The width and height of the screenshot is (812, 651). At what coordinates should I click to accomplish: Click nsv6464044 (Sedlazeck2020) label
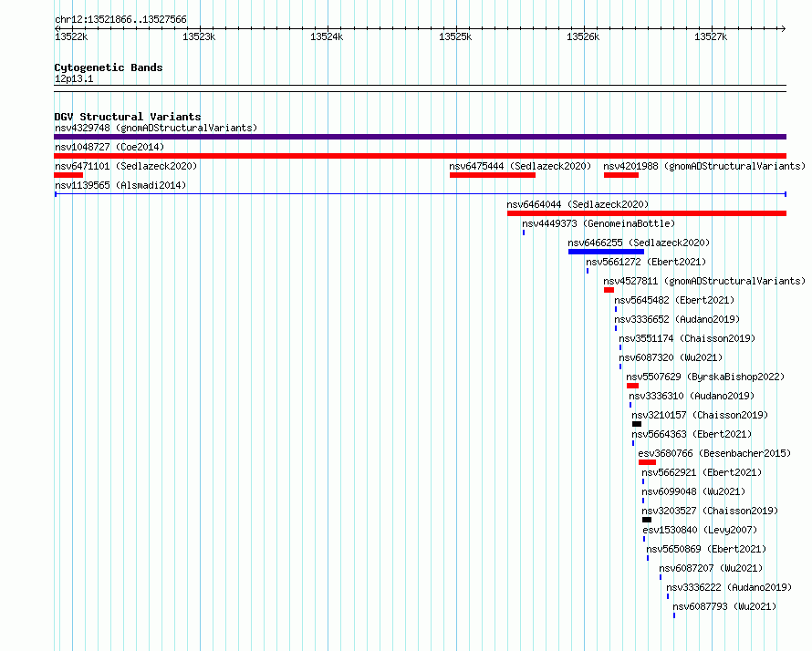[x=578, y=204]
